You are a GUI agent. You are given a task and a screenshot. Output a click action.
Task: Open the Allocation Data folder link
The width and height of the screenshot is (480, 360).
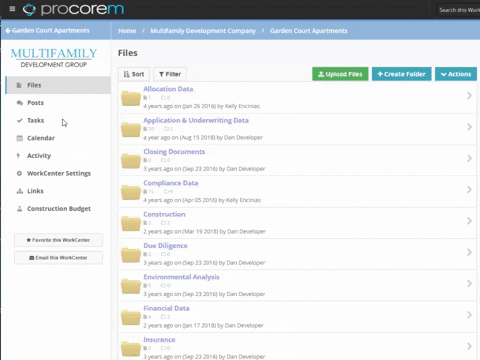point(168,89)
